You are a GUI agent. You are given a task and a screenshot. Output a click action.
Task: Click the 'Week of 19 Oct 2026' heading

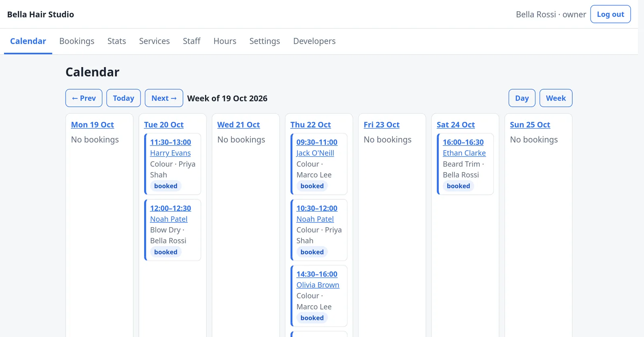(227, 99)
